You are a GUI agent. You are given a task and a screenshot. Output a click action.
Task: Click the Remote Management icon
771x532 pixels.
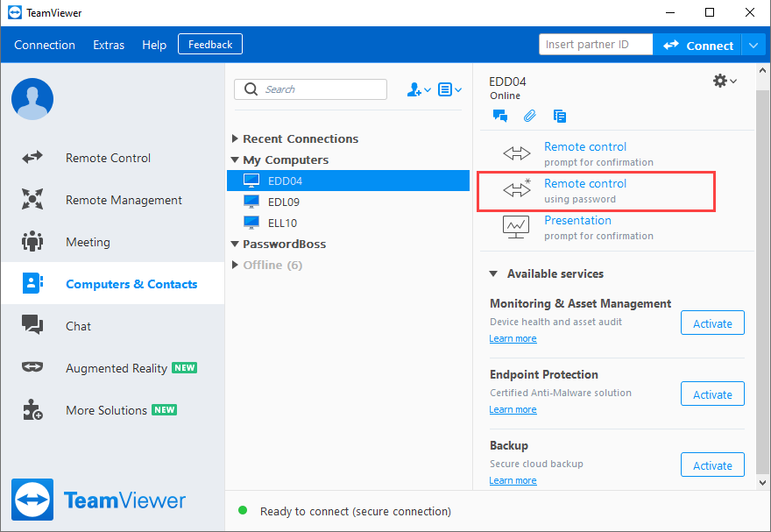pos(32,199)
